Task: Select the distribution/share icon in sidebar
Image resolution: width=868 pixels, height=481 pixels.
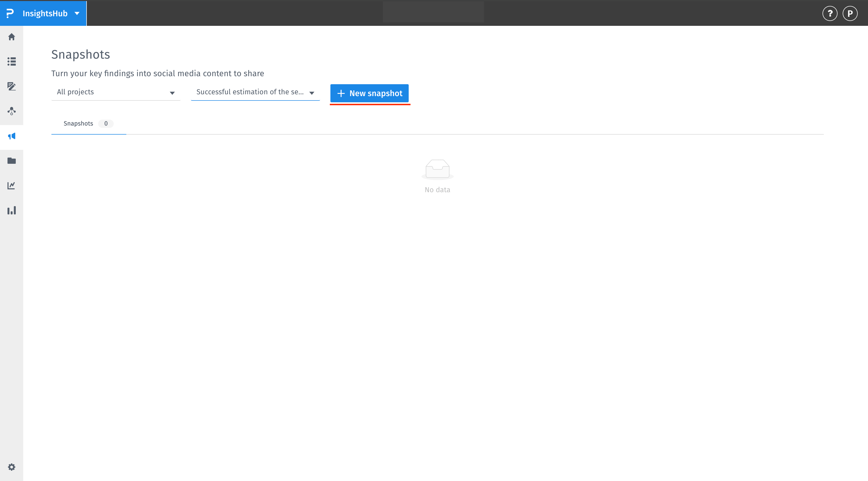Action: point(12,111)
